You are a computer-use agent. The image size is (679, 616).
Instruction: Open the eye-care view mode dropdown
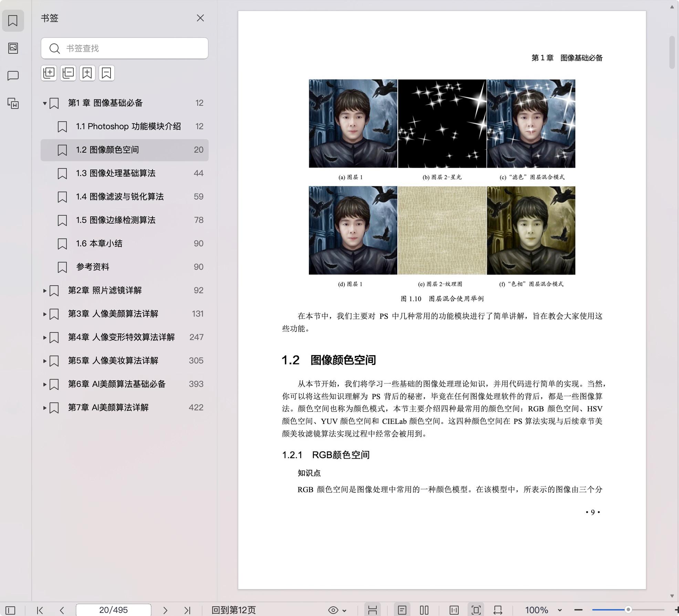pyautogui.click(x=337, y=610)
